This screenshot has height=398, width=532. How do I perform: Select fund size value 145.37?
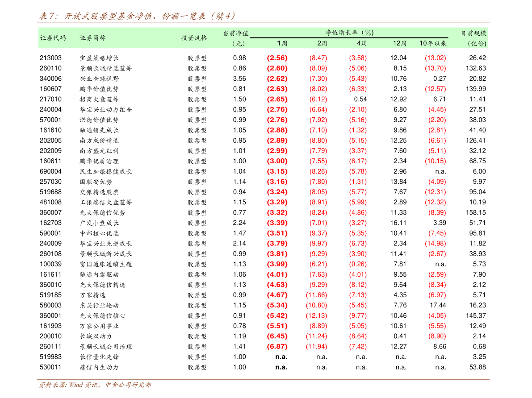(x=476, y=315)
